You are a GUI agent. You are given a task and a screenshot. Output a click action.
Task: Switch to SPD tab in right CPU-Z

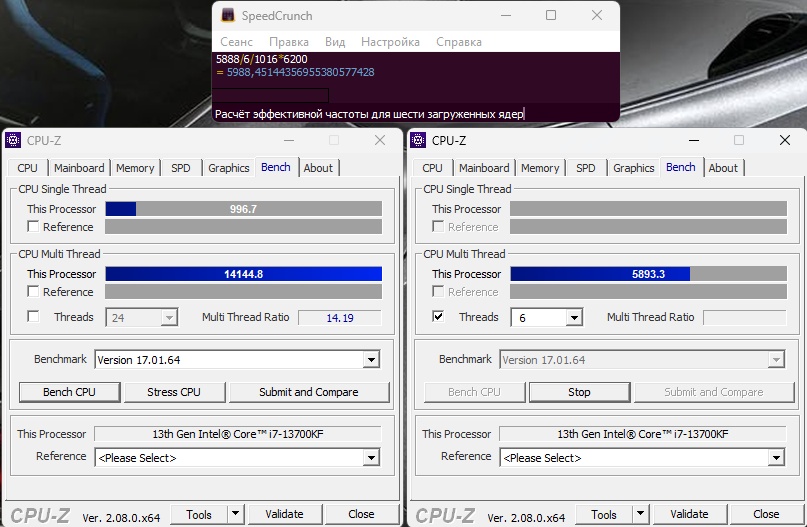586,168
